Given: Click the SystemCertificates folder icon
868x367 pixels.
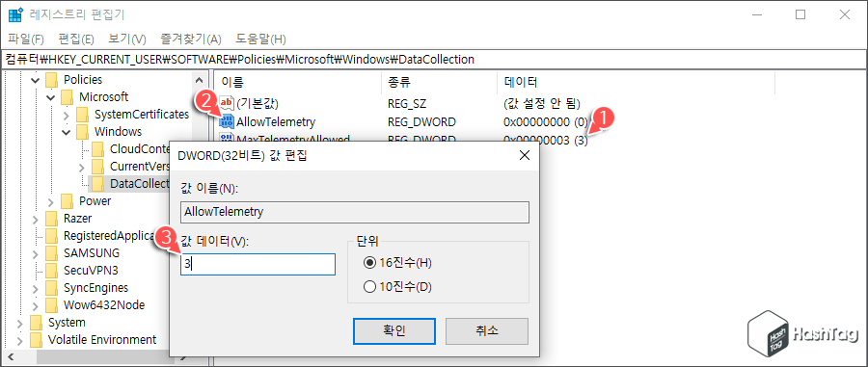Looking at the screenshot, I should (x=83, y=115).
